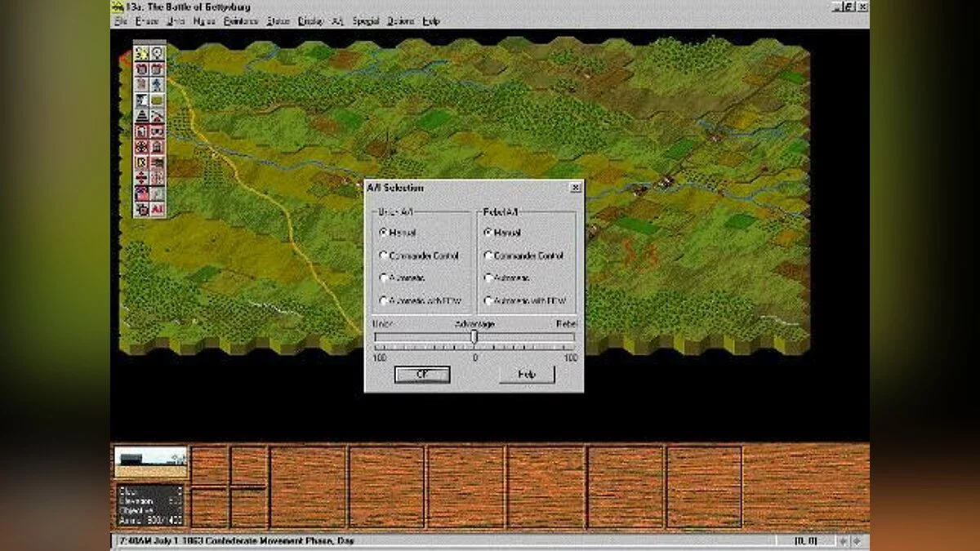The height and width of the screenshot is (551, 980).
Task: Open the Special menu
Action: (x=365, y=21)
